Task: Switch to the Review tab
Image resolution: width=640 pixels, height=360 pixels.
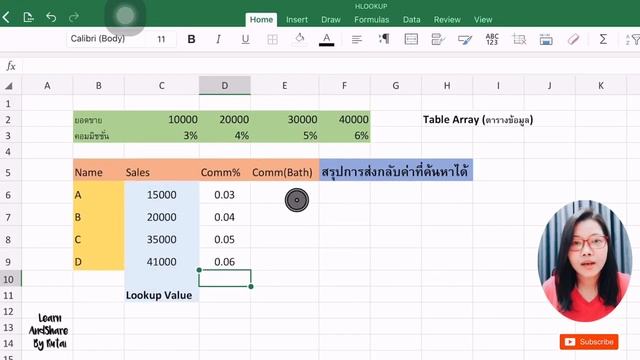Action: 447,20
